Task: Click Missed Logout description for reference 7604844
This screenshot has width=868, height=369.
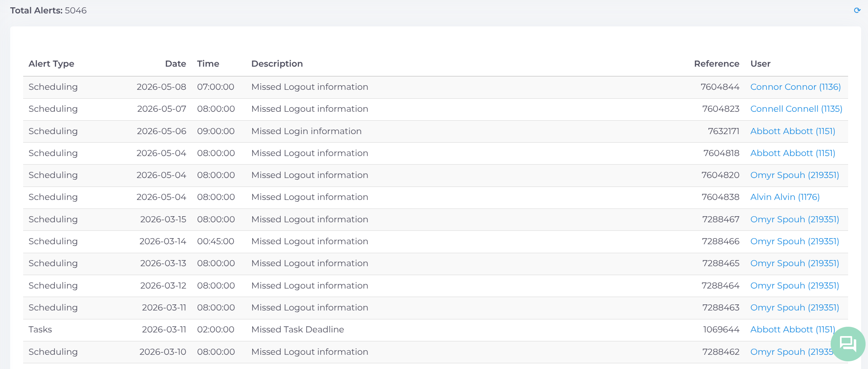Action: 310,87
